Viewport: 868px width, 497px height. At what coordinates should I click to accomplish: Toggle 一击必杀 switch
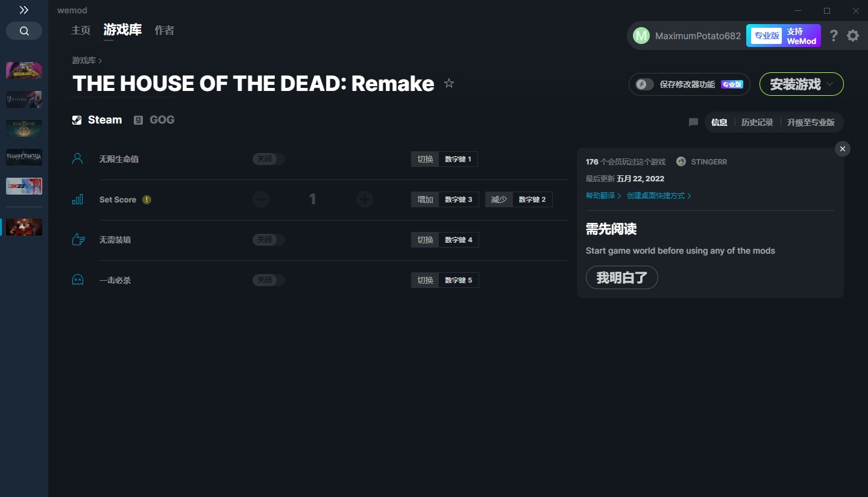point(269,280)
